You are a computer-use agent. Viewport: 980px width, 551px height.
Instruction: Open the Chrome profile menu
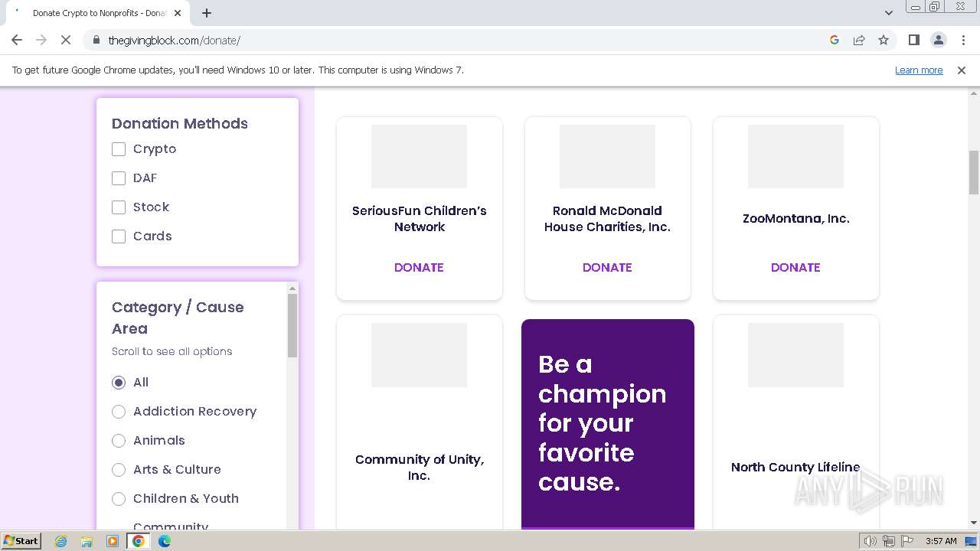[x=938, y=40]
